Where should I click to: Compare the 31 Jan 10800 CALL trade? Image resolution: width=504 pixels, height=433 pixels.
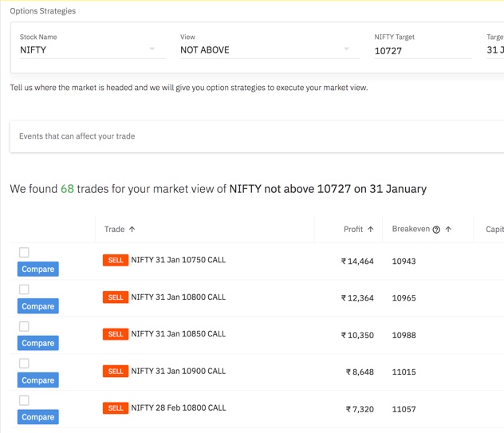[38, 306]
